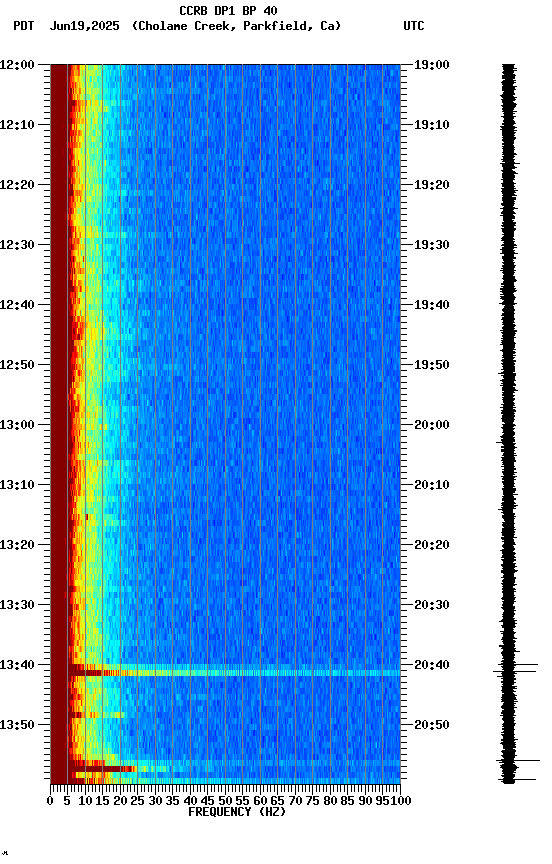Click the PDT time label 13:20
This screenshot has height=864, width=552.
pyautogui.click(x=17, y=545)
